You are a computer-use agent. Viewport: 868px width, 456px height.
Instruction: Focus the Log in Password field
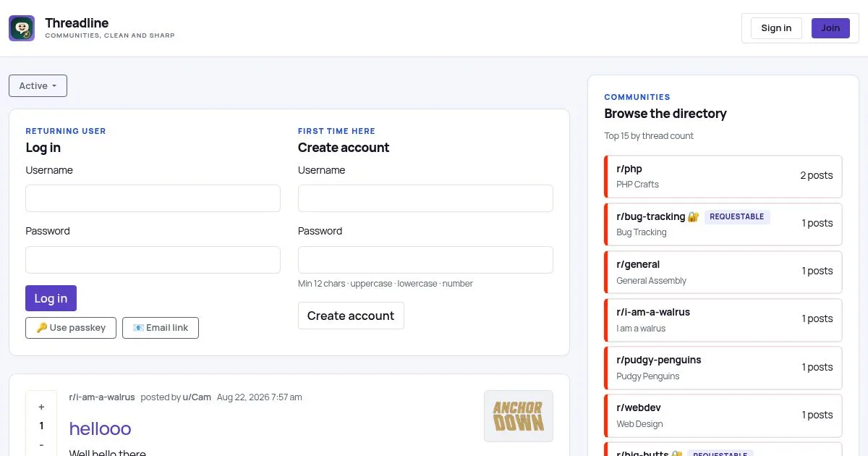pyautogui.click(x=153, y=260)
